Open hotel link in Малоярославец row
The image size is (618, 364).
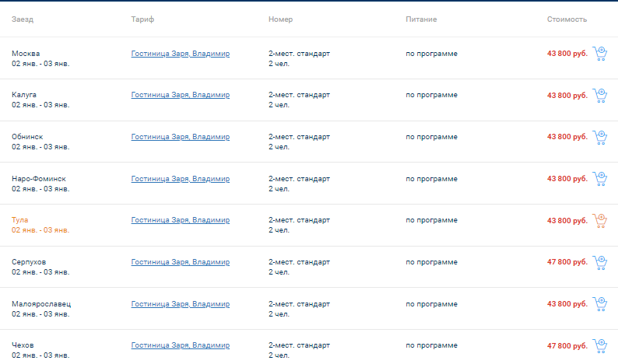[x=180, y=304]
